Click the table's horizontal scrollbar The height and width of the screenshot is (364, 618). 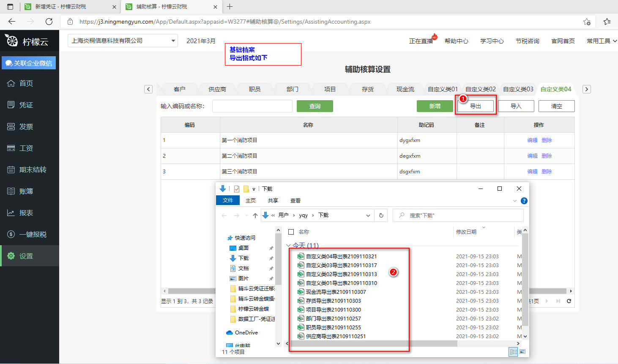click(190, 291)
